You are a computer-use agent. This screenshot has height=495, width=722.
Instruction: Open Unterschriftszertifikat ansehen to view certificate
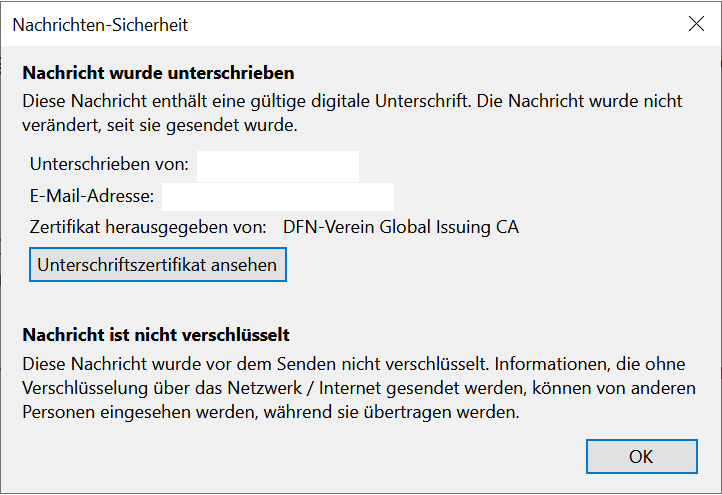158,265
